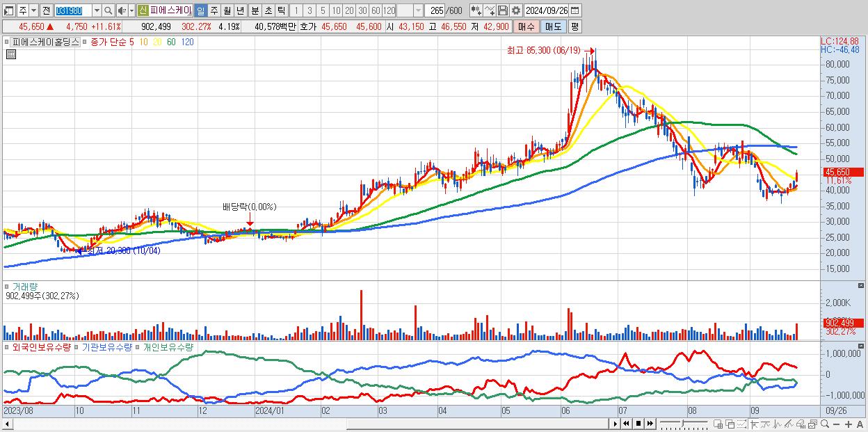
Task: Toggle the 평 button next to 매도
Action: [574, 26]
